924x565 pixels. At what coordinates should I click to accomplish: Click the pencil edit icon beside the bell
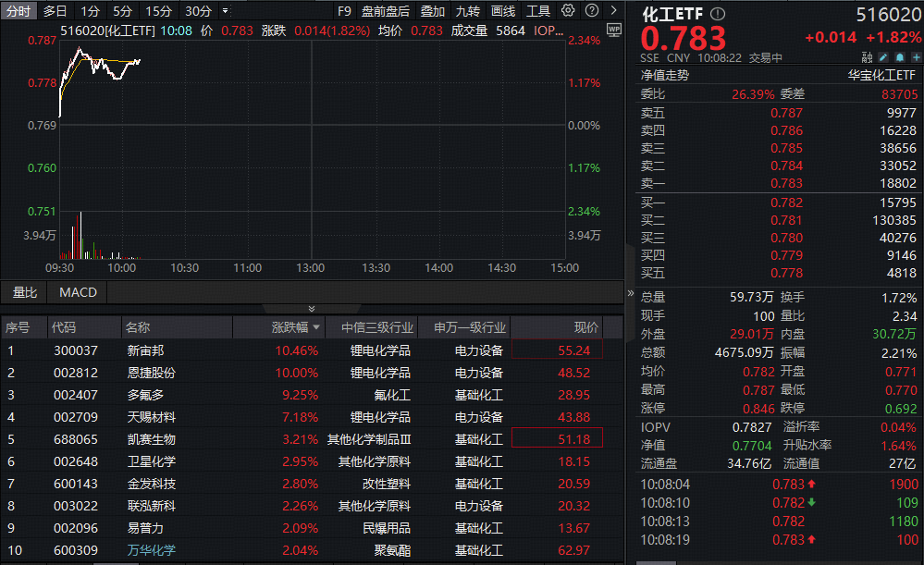[883, 57]
